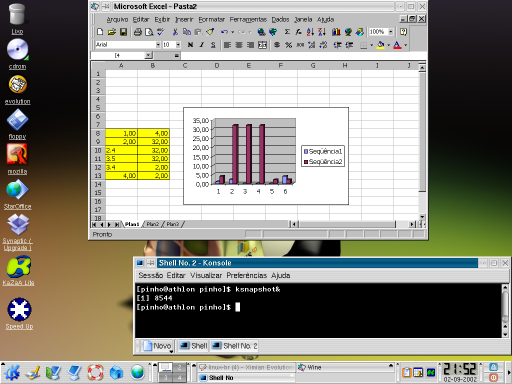Open the Office Assistant help icon
This screenshot has height=384, width=512.
tap(403, 32)
